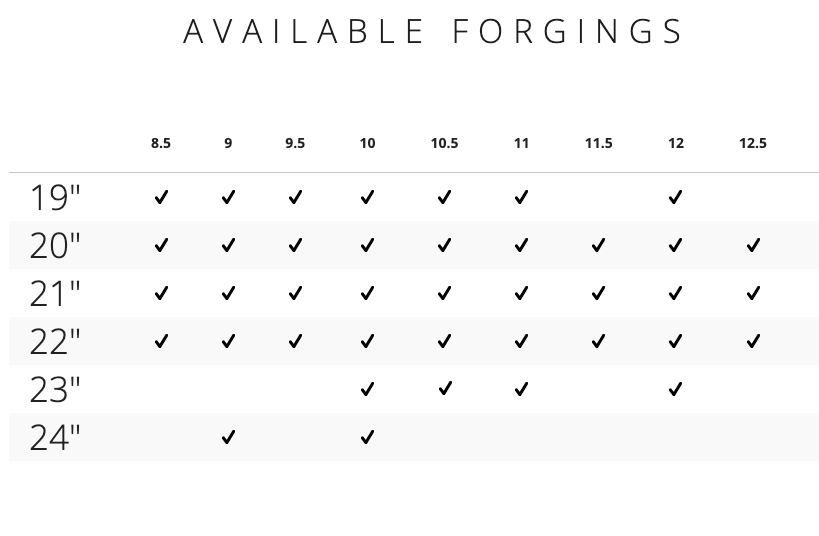This screenshot has height=536, width=819.
Task: Select the 20" checkmark under 10.5
Action: tap(444, 245)
